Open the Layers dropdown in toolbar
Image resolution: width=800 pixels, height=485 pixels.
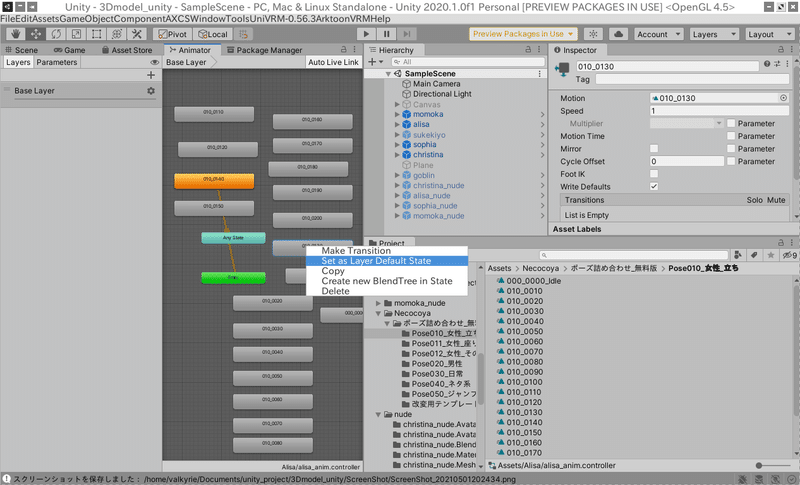714,34
